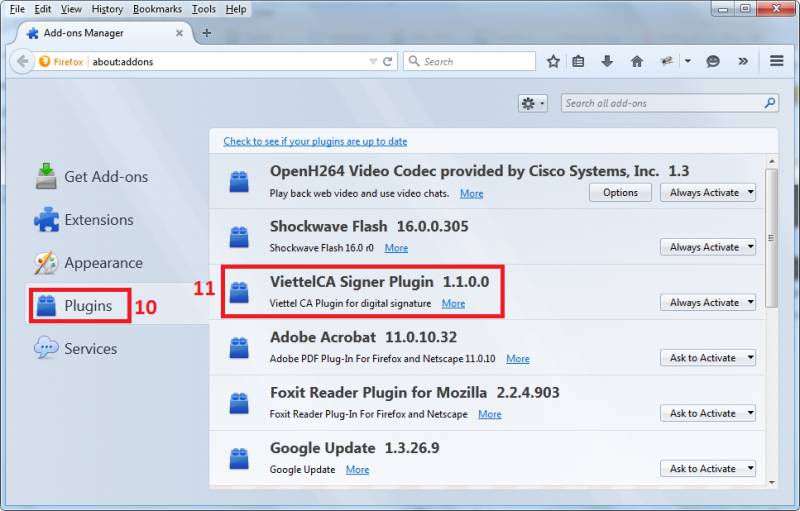Click the plugin list scrollbar thumb
Viewport: 800px width, 511px height.
(771, 238)
